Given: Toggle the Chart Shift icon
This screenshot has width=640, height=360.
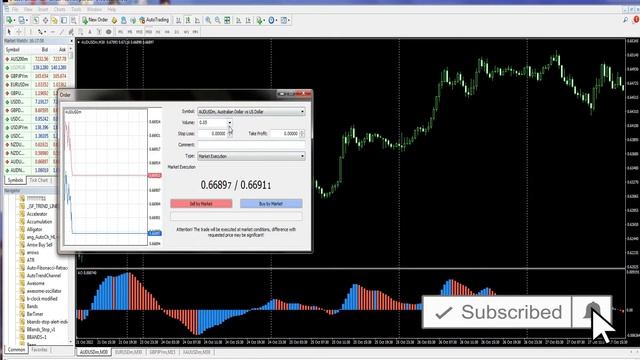Looking at the screenshot, I should point(248,20).
